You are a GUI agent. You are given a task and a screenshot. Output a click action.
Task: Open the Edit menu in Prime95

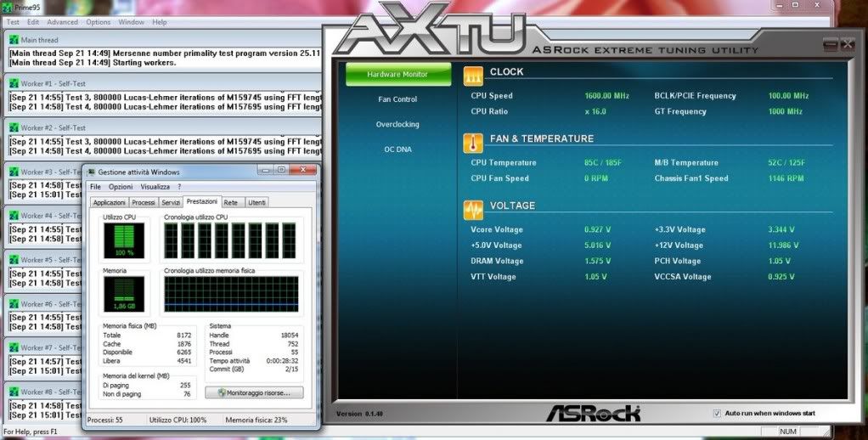33,22
